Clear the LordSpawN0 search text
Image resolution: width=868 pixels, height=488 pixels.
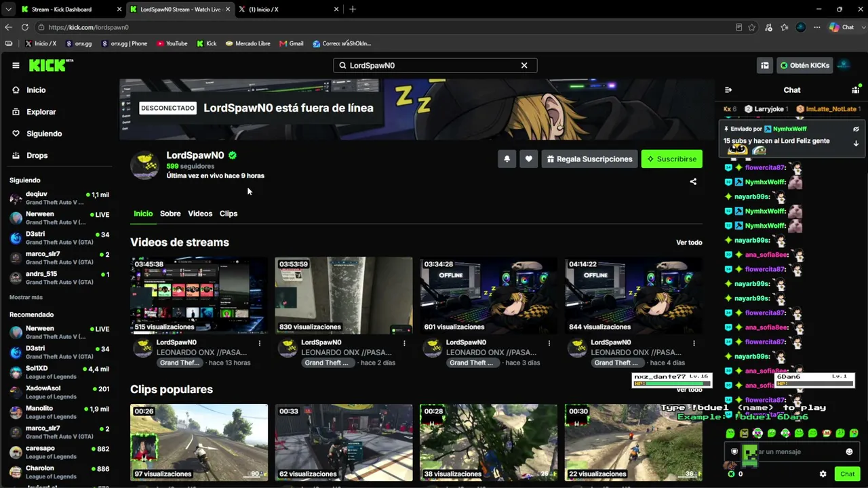pos(524,65)
